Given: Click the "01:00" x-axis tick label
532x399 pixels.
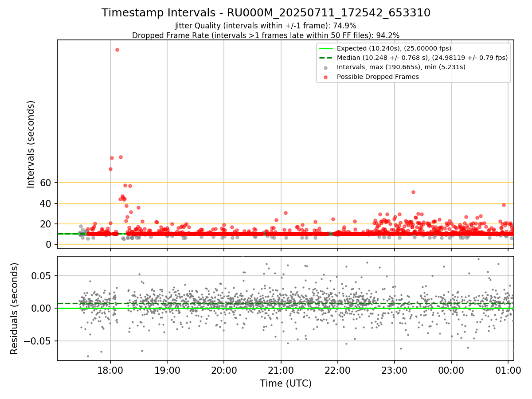Looking at the screenshot, I should click(508, 370).
